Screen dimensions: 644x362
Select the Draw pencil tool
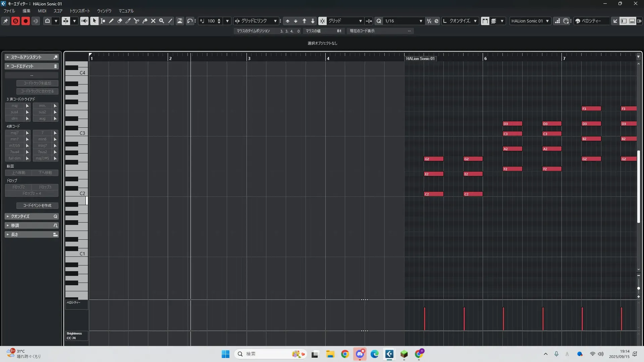tap(111, 21)
